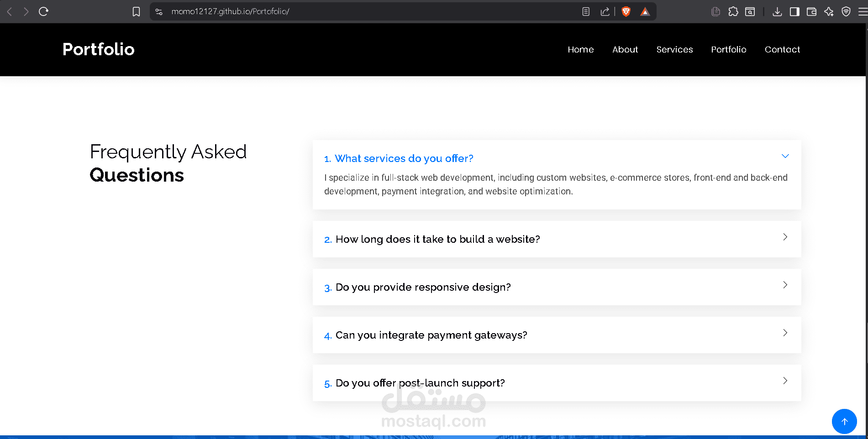Reload the page with the refresh icon
The width and height of the screenshot is (868, 439).
click(43, 11)
